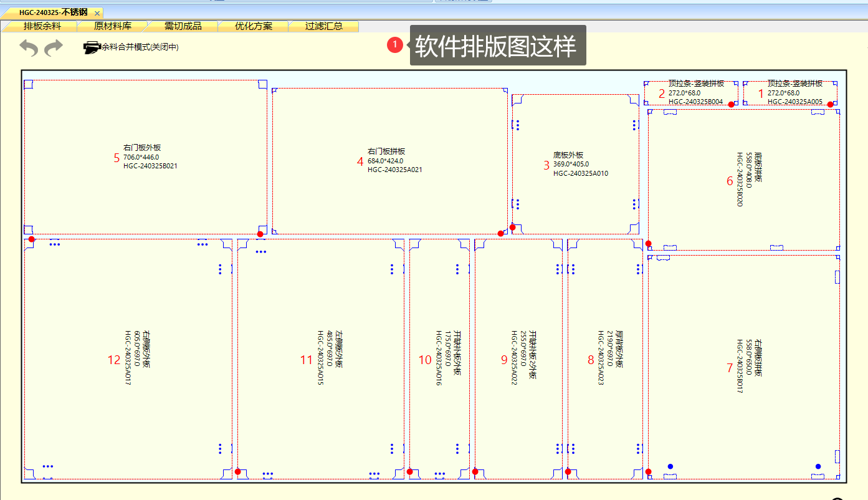Select part 5 右门板外板 in layout
The image size is (868, 500).
pos(145,157)
